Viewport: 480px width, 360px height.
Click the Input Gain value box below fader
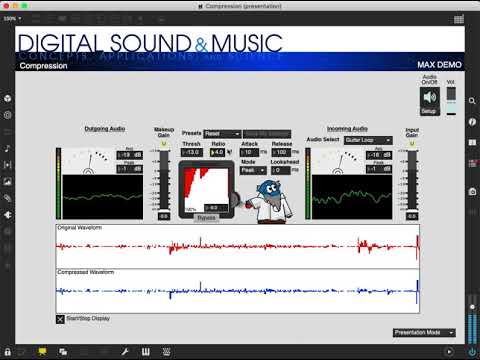[x=412, y=216]
